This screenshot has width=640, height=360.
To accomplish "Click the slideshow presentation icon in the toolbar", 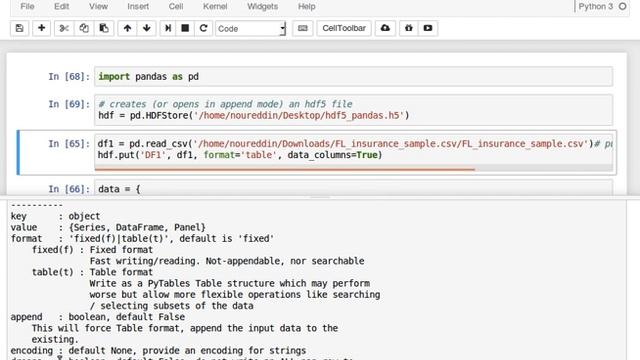I will (428, 28).
